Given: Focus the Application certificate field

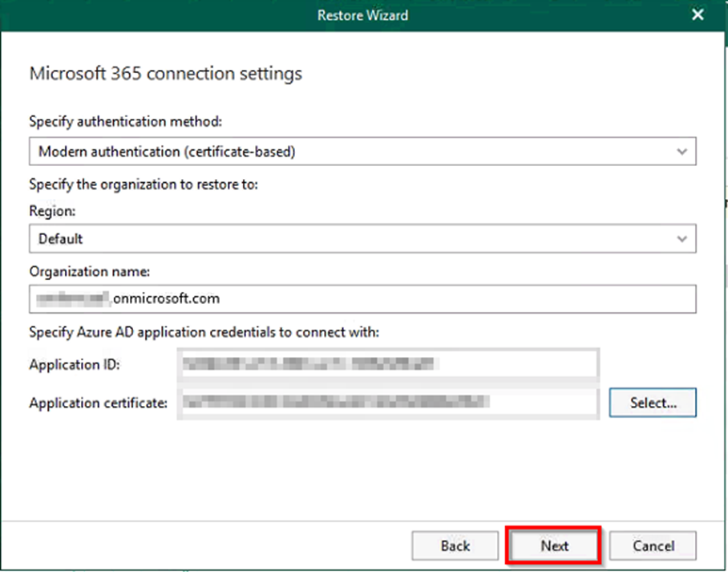Looking at the screenshot, I should 388,402.
